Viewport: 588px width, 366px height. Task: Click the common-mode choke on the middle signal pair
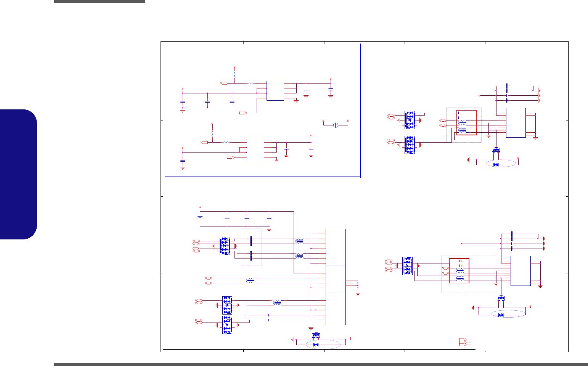(250, 281)
